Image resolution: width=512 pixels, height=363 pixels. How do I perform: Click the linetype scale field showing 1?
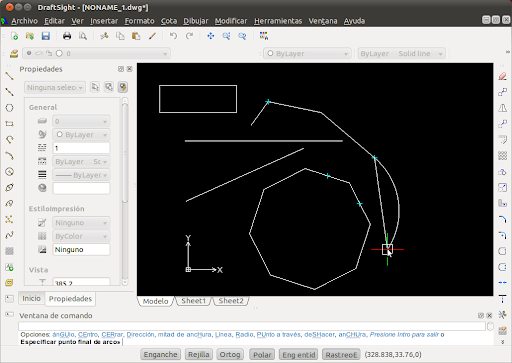click(x=81, y=148)
